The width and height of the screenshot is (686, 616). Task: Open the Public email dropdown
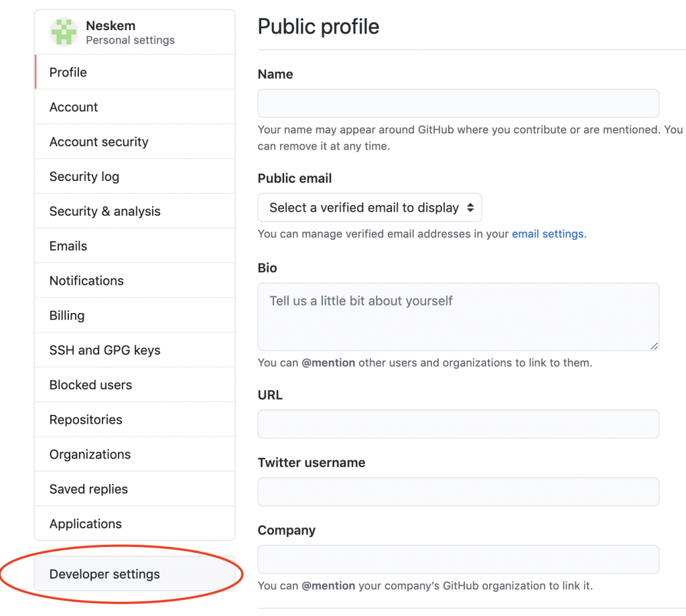coord(370,208)
